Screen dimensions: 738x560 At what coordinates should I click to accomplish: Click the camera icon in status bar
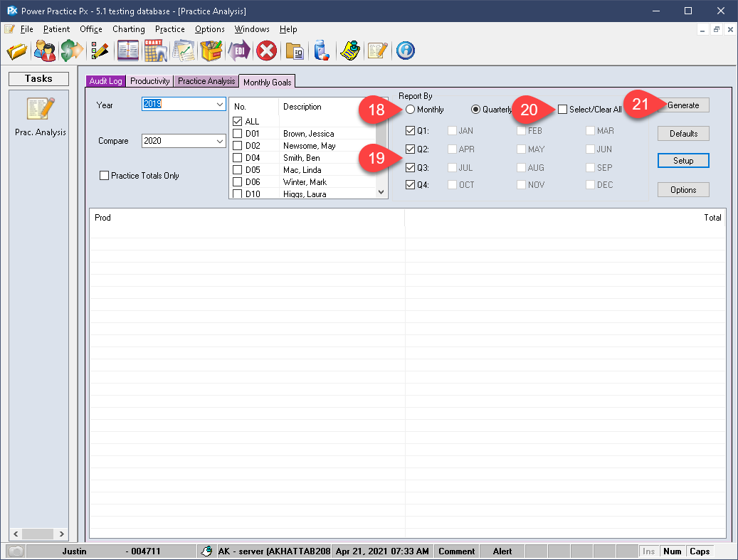(x=16, y=551)
